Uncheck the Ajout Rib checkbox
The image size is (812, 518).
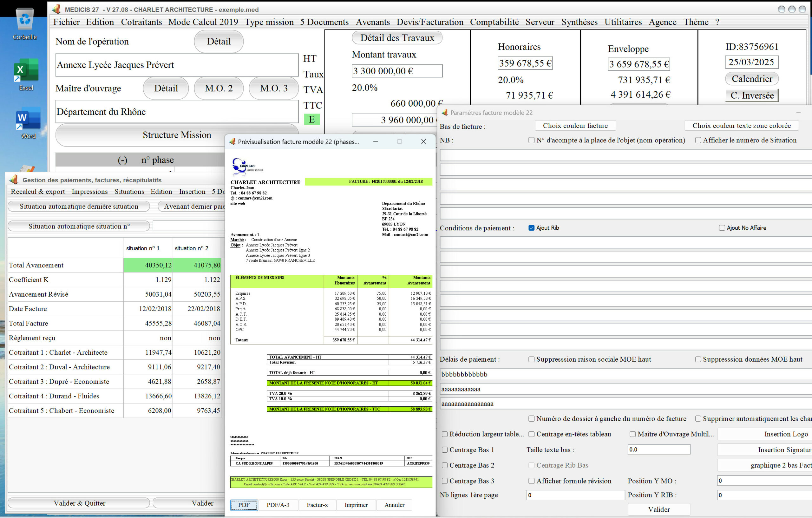[x=531, y=228]
